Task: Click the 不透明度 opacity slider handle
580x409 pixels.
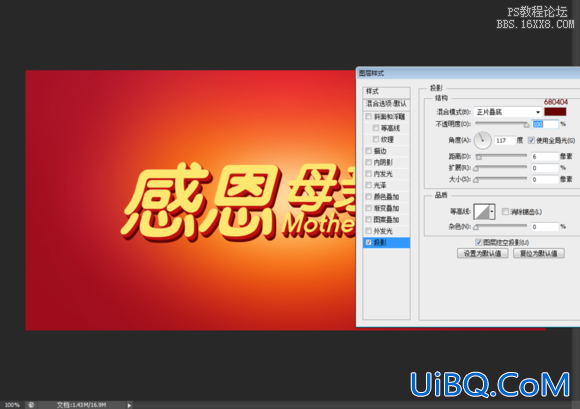Action: 526,125
